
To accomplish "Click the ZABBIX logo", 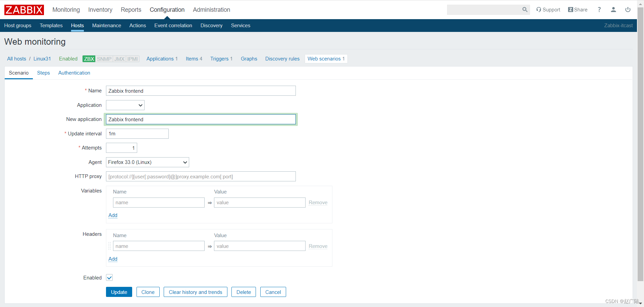I will pyautogui.click(x=24, y=10).
